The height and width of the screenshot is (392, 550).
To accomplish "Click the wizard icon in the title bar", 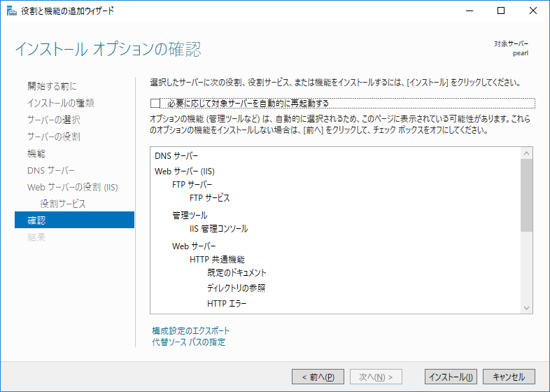I will click(12, 11).
